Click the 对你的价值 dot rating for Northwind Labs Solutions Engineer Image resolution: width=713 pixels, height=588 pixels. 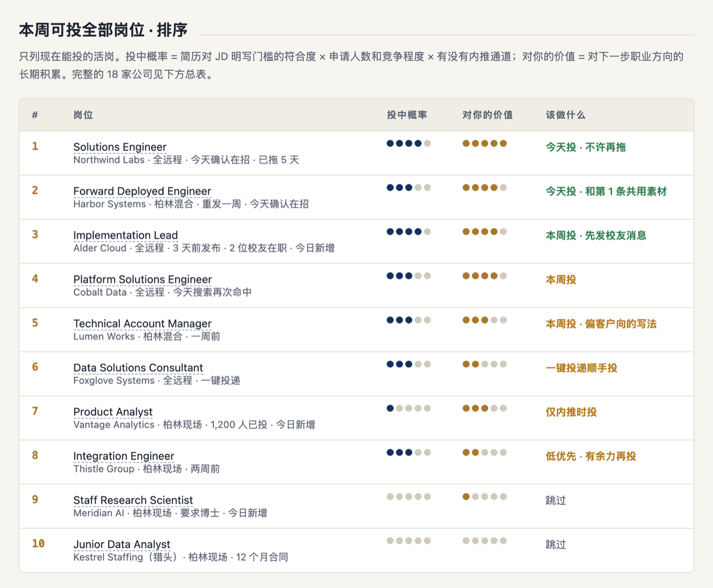pos(485,144)
